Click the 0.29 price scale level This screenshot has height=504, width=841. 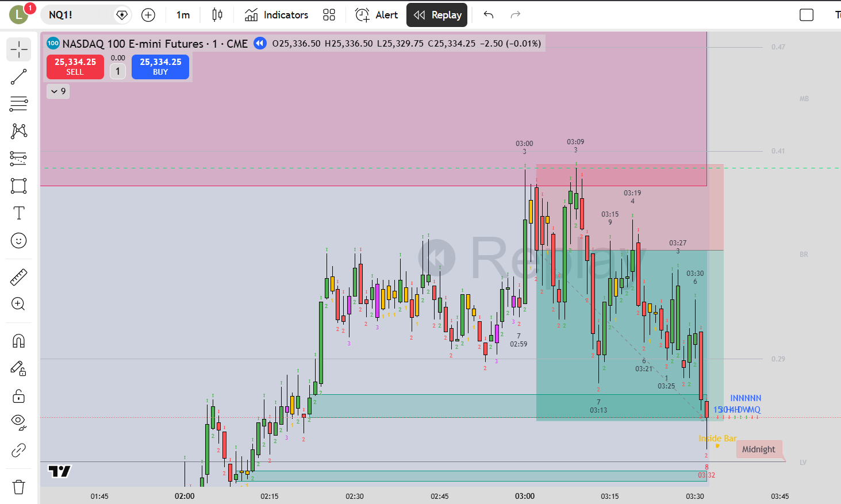[778, 359]
